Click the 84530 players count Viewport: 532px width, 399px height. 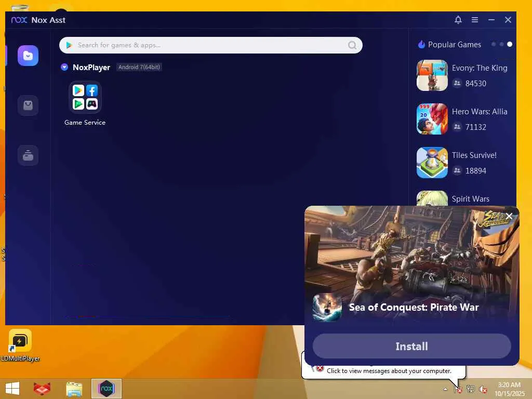pyautogui.click(x=476, y=84)
